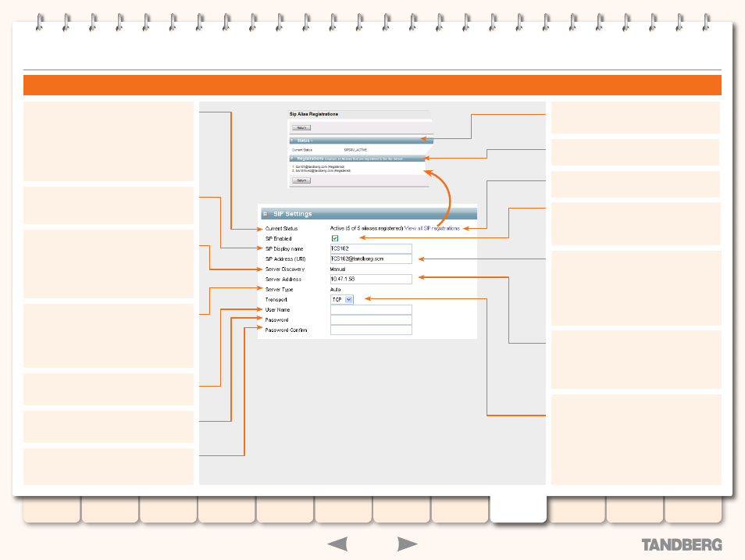The image size is (745, 560).
Task: Edit the SIP Address (URI) field
Action: coord(371,259)
